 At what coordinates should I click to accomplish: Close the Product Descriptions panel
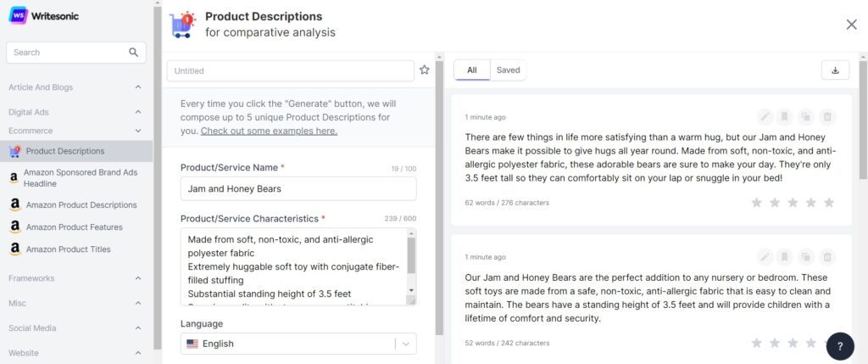tap(851, 25)
